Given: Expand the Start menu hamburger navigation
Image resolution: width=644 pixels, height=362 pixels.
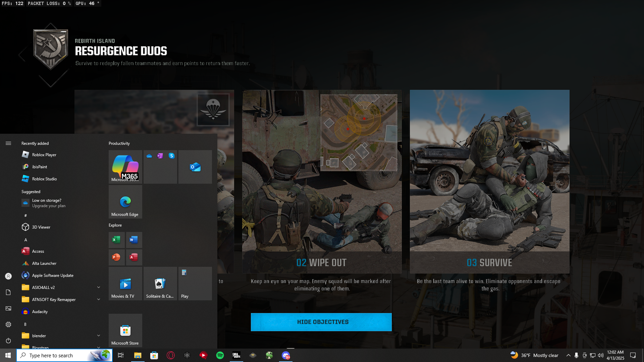Looking at the screenshot, I should pyautogui.click(x=8, y=143).
